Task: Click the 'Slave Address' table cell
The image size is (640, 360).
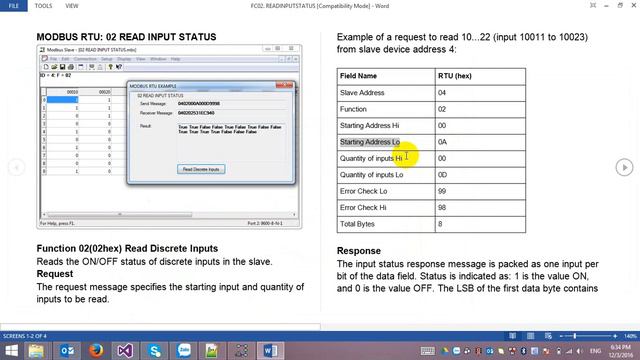Action: pyautogui.click(x=386, y=93)
